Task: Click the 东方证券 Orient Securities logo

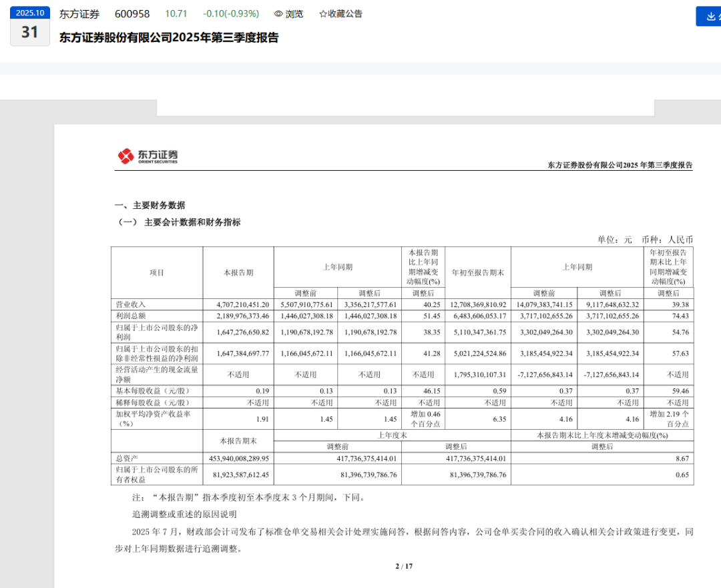Action: tap(148, 156)
